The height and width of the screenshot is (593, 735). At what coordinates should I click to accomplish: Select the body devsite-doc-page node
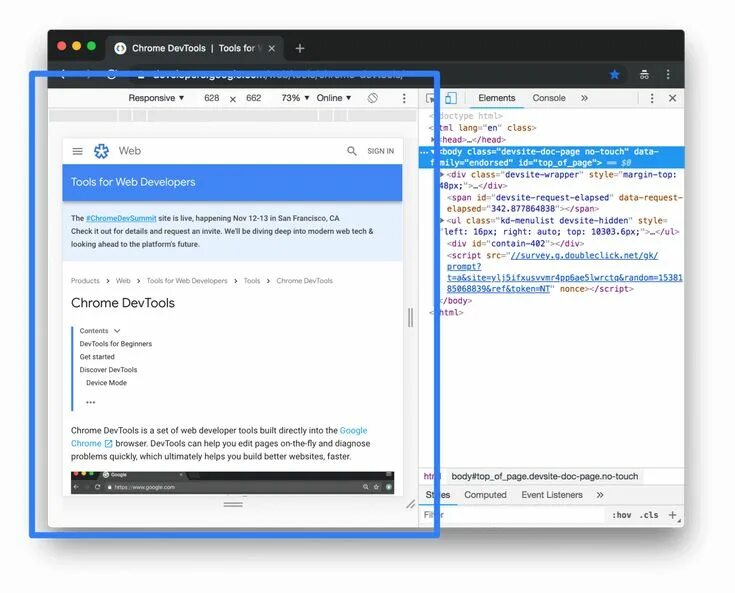coord(551,157)
